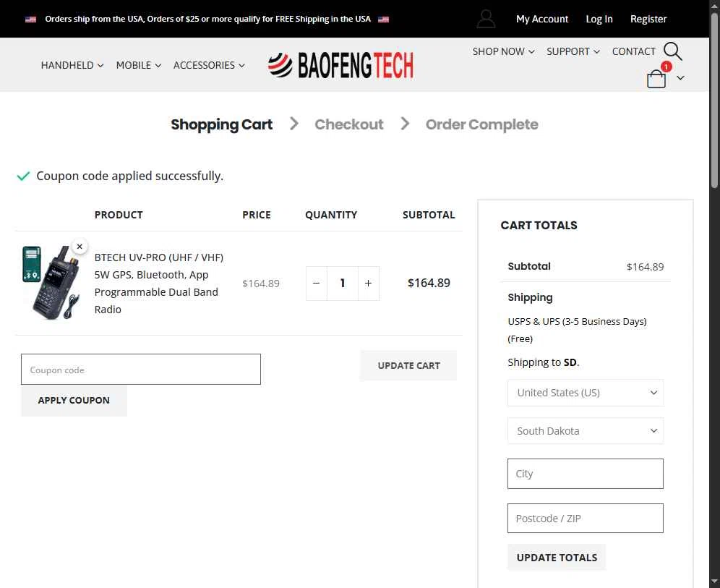The width and height of the screenshot is (720, 588).
Task: Click 'Coupon code applied successfully.' message
Action: pyautogui.click(x=130, y=176)
